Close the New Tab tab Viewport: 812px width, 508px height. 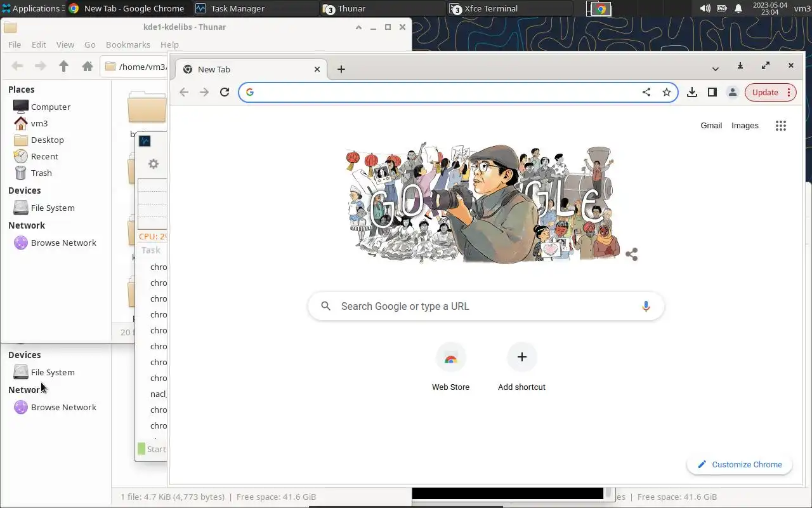[317, 69]
